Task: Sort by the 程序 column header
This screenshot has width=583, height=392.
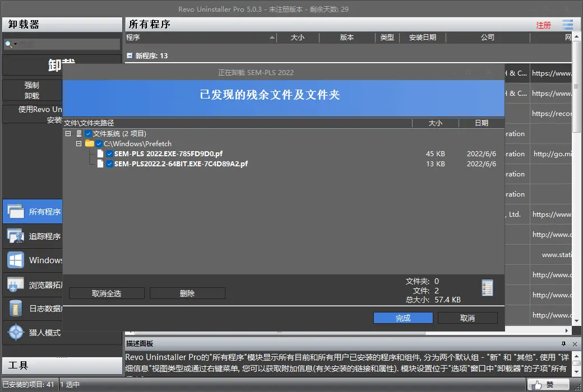Action: pos(201,37)
